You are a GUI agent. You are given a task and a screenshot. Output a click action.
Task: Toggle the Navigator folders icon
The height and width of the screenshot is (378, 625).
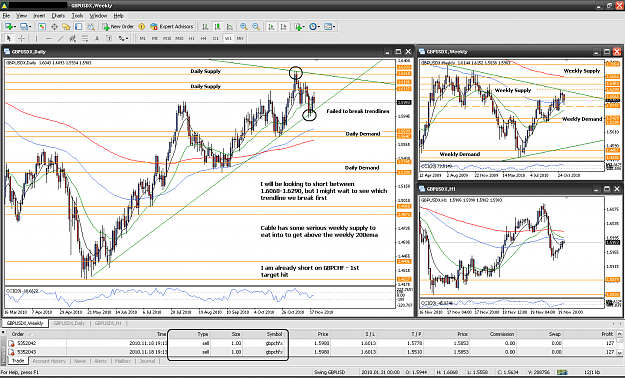[x=66, y=27]
